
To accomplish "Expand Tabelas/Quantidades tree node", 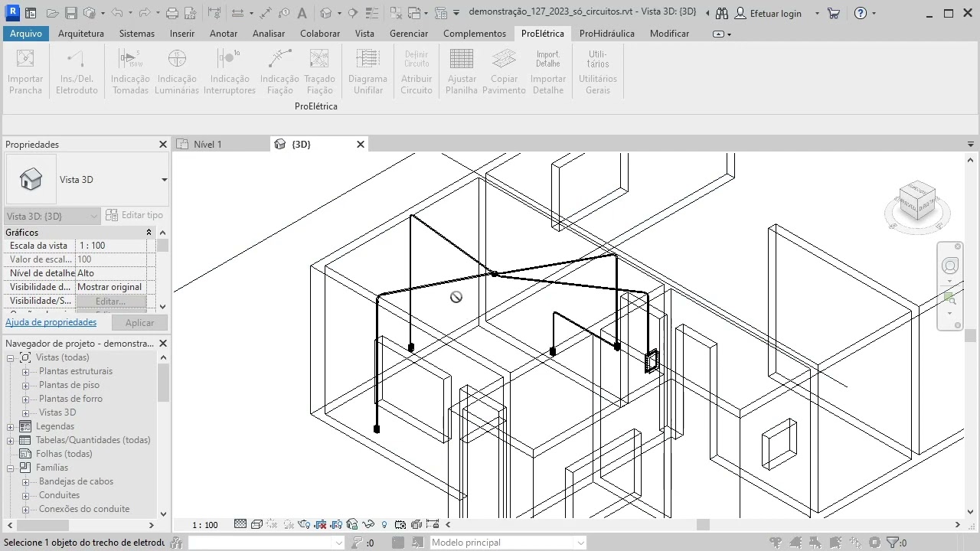I will click(x=10, y=440).
